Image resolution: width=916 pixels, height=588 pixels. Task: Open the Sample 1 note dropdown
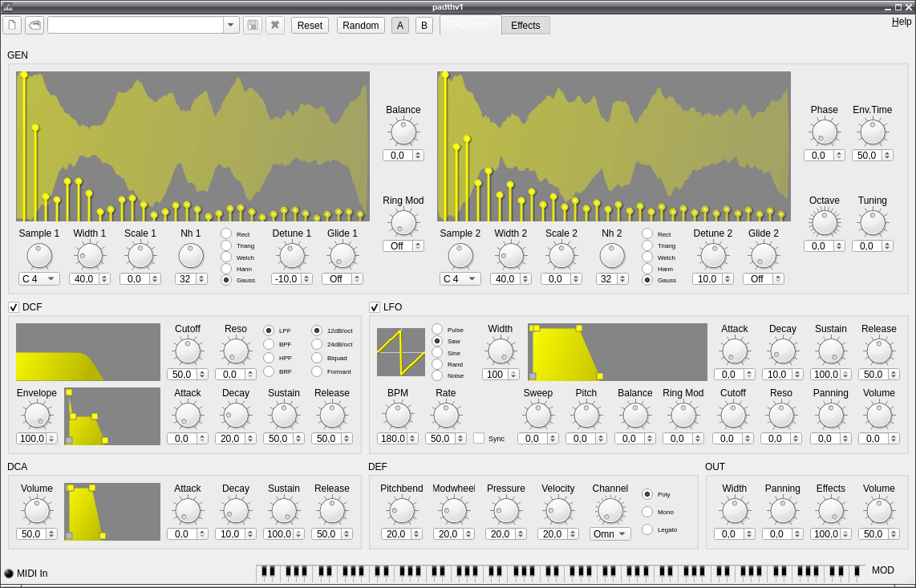39,279
